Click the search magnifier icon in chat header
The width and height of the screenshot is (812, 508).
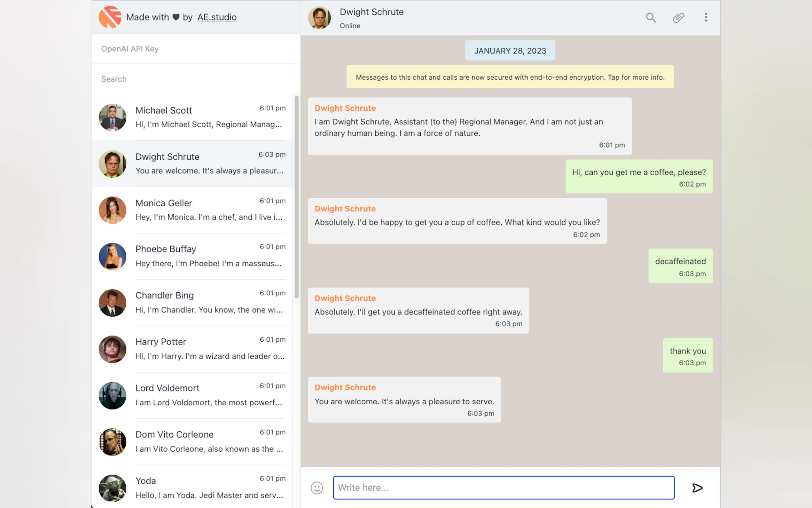tap(651, 18)
